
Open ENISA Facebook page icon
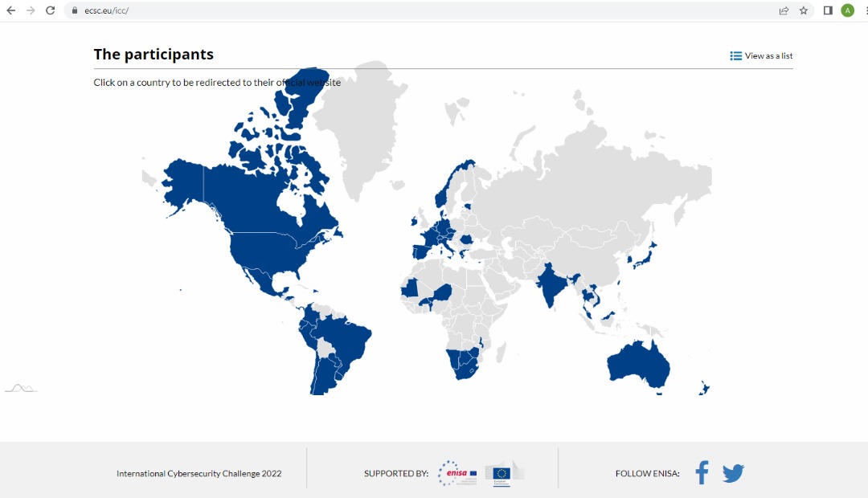702,472
